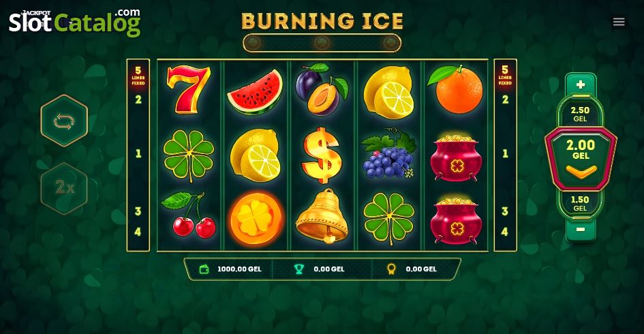Image resolution: width=644 pixels, height=334 pixels.
Task: Open the hamburger menu
Action: [619, 22]
